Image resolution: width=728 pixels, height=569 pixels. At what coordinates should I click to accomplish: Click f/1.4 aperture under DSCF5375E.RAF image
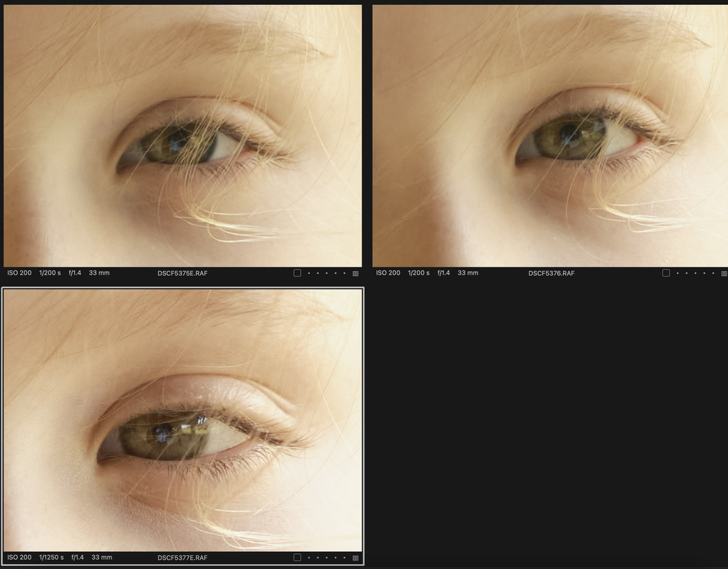pyautogui.click(x=75, y=273)
